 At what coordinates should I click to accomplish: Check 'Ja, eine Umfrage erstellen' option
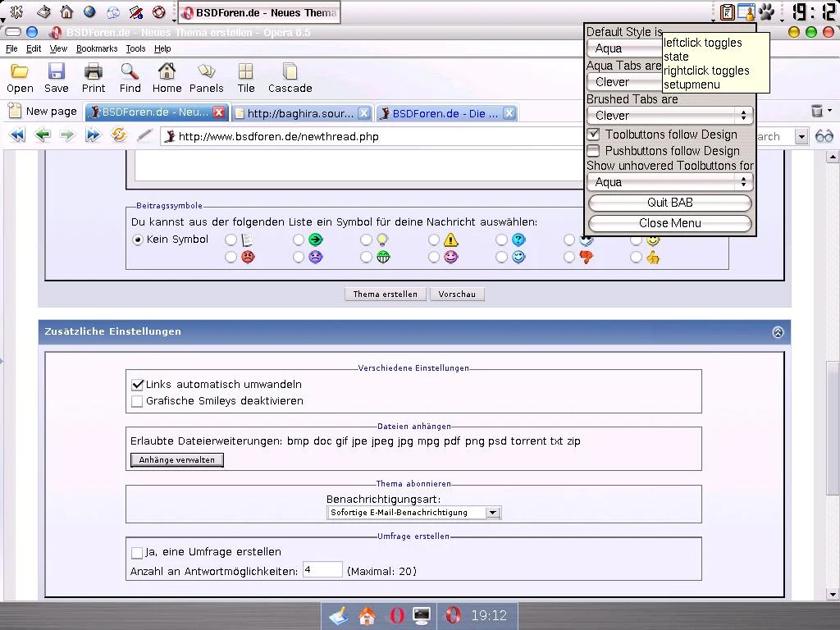(x=137, y=553)
